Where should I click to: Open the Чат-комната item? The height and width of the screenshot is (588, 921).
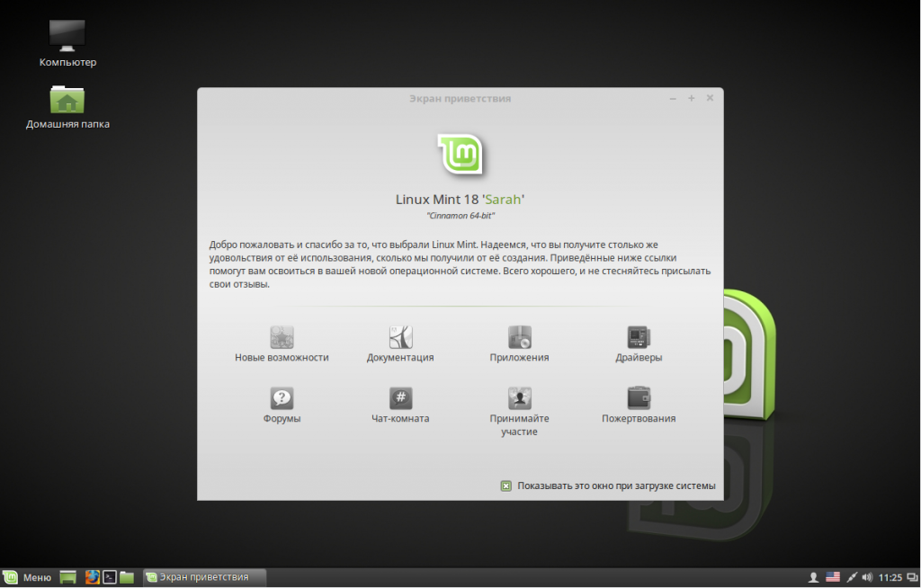[400, 405]
